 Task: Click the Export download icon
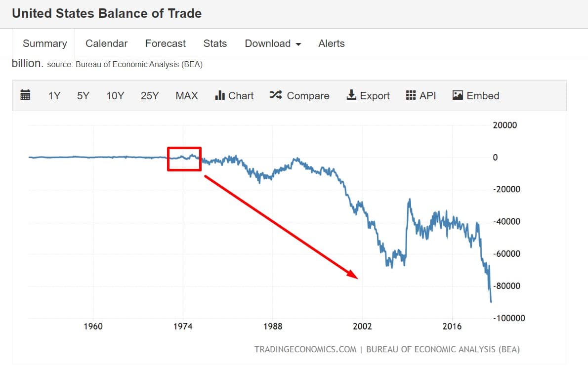tap(351, 95)
